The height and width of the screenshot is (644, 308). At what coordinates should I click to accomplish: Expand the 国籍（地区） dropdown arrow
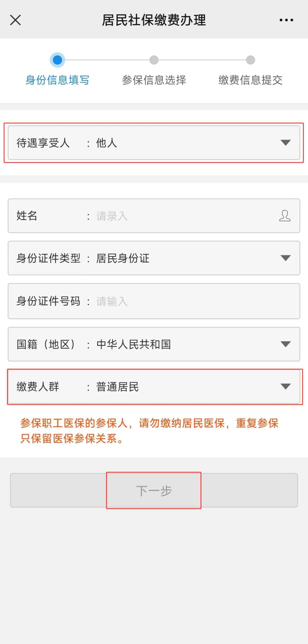pos(285,344)
